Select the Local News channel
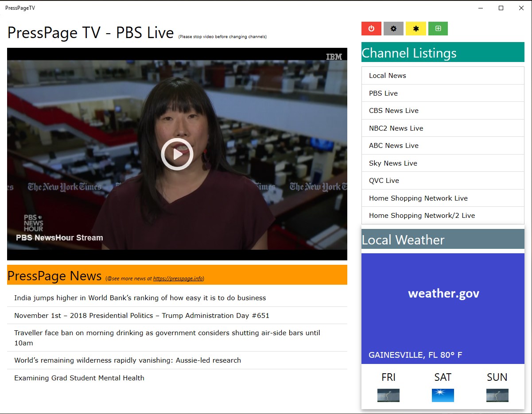The image size is (532, 414). coord(443,76)
